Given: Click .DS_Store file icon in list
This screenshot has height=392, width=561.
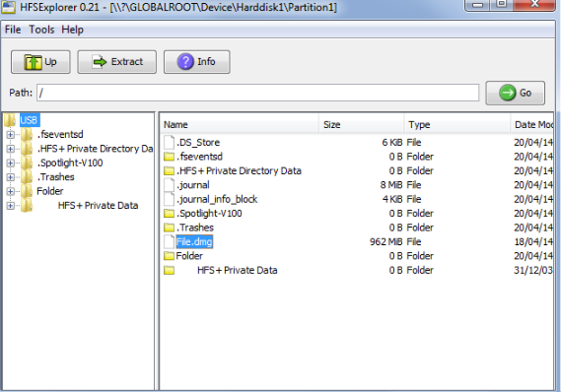Looking at the screenshot, I should coord(169,142).
